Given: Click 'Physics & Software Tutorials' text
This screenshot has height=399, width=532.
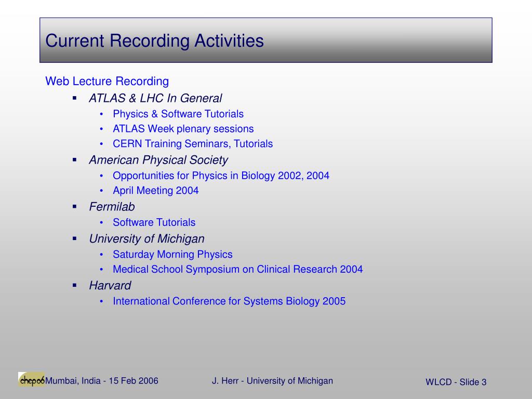Looking at the screenshot, I should coord(178,114).
